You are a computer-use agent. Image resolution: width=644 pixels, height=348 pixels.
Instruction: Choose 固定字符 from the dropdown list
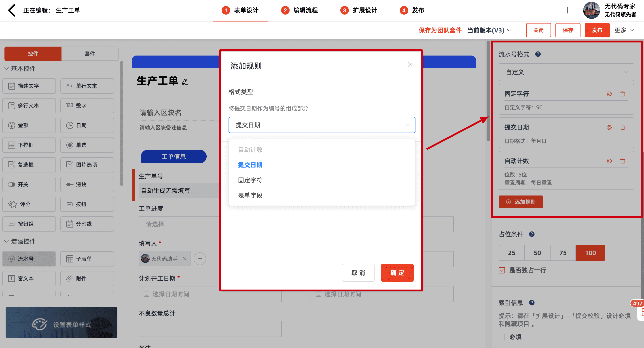[250, 180]
